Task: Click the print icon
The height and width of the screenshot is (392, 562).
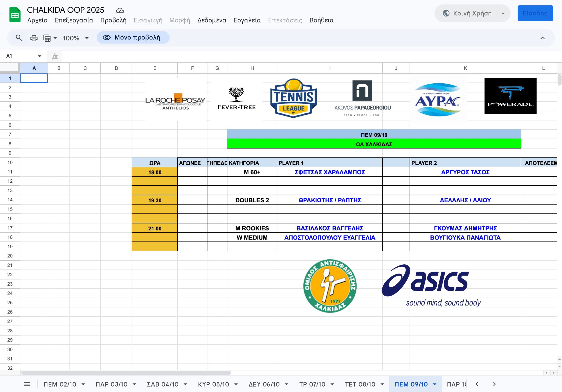Action: point(34,38)
